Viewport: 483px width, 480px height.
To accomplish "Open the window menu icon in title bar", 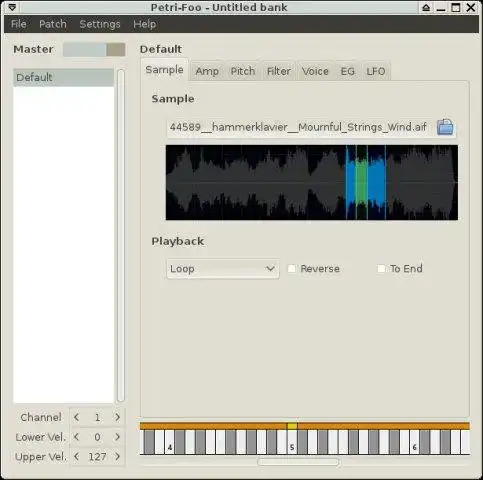I will pos(12,7).
